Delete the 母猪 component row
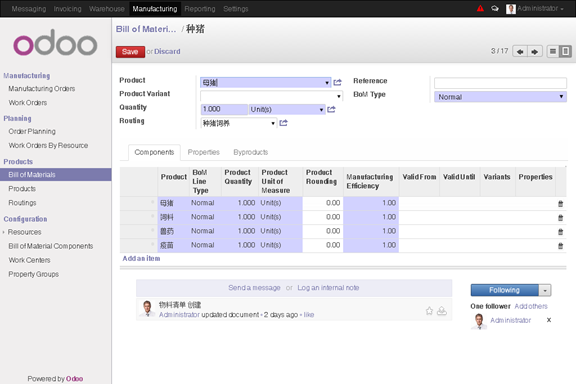 [x=561, y=204]
